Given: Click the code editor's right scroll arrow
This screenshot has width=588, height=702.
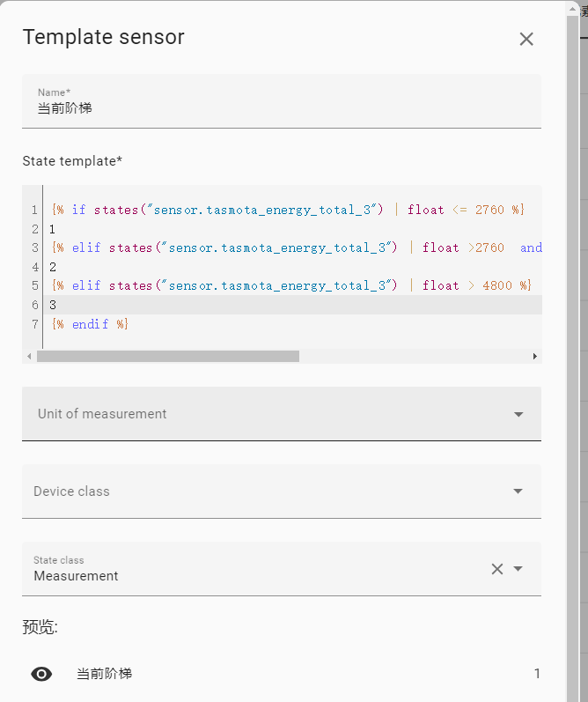Looking at the screenshot, I should [534, 357].
